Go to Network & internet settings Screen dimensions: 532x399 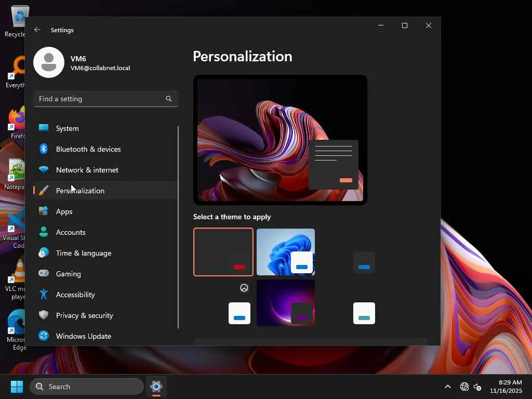pyautogui.click(x=87, y=170)
